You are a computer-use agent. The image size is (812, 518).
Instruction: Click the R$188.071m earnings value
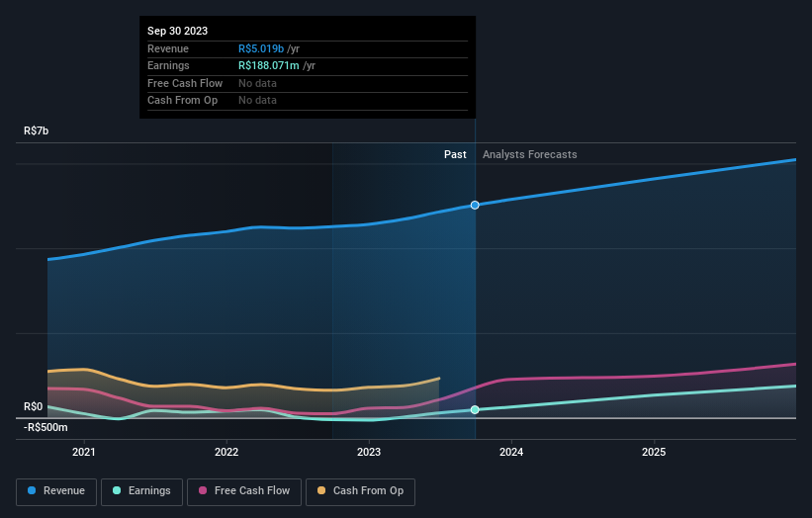point(269,65)
